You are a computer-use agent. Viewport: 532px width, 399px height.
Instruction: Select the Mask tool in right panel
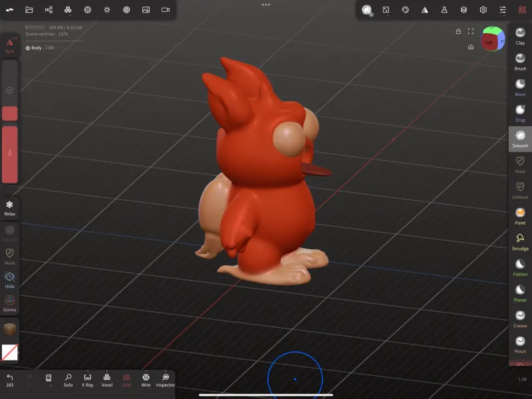tap(520, 165)
